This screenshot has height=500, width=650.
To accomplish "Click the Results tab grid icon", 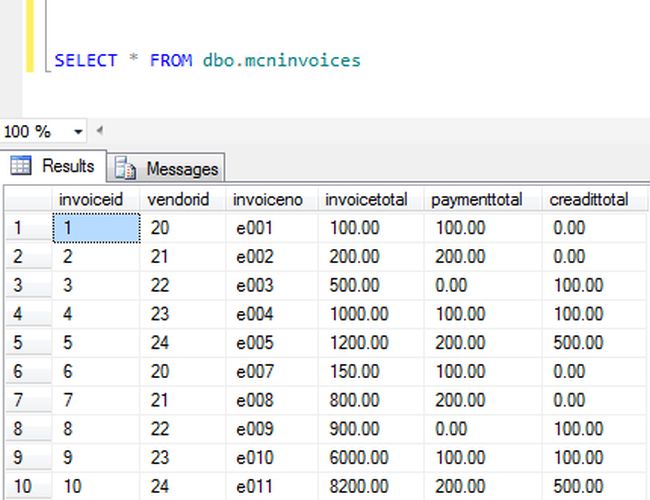I will click(x=20, y=166).
